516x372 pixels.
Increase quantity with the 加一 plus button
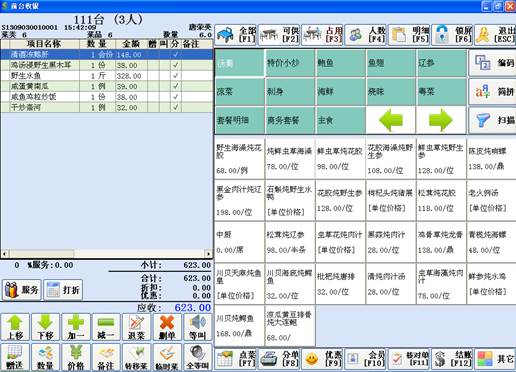tap(76, 327)
